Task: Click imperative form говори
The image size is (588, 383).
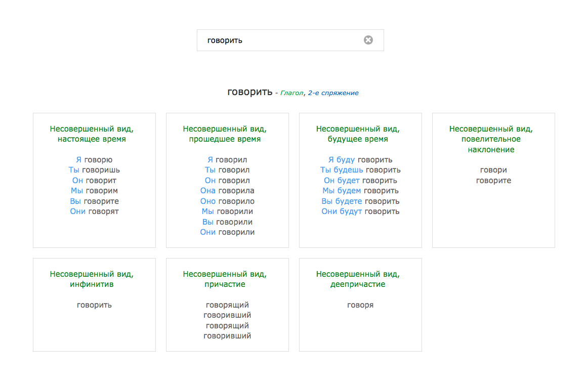Action: pos(493,169)
